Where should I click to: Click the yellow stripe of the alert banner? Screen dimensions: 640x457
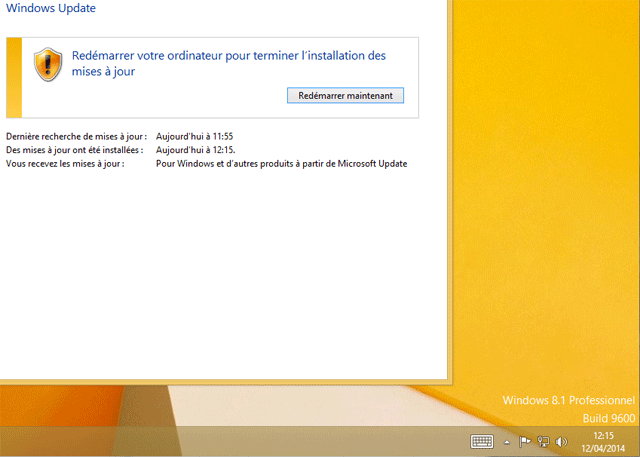coord(14,77)
